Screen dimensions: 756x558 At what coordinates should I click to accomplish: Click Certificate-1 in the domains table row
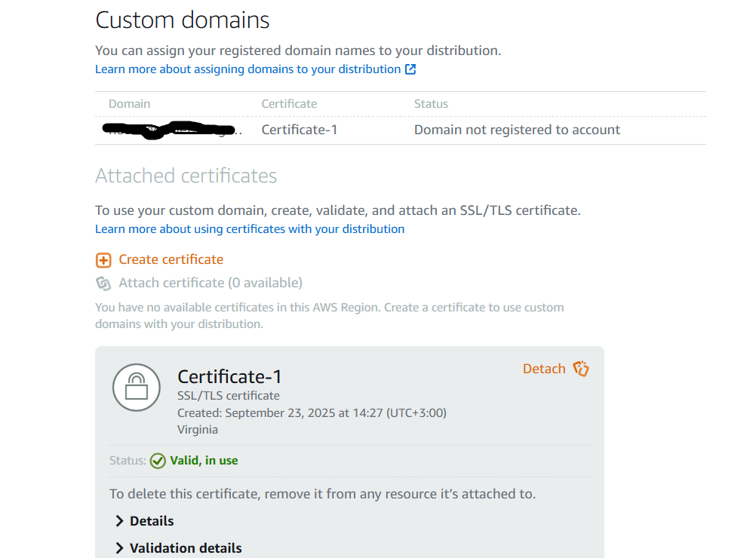click(x=300, y=130)
